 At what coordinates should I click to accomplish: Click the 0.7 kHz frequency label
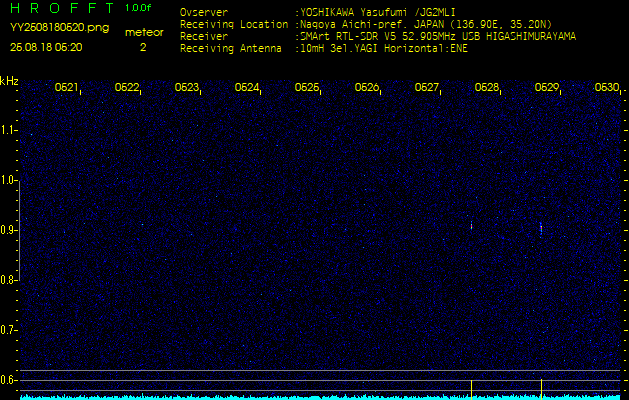(x=8, y=330)
